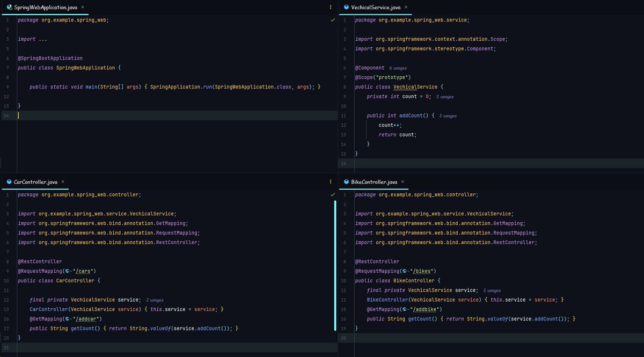Click the green inspection checkmark in SpringWebApplication editor

coord(333,20)
